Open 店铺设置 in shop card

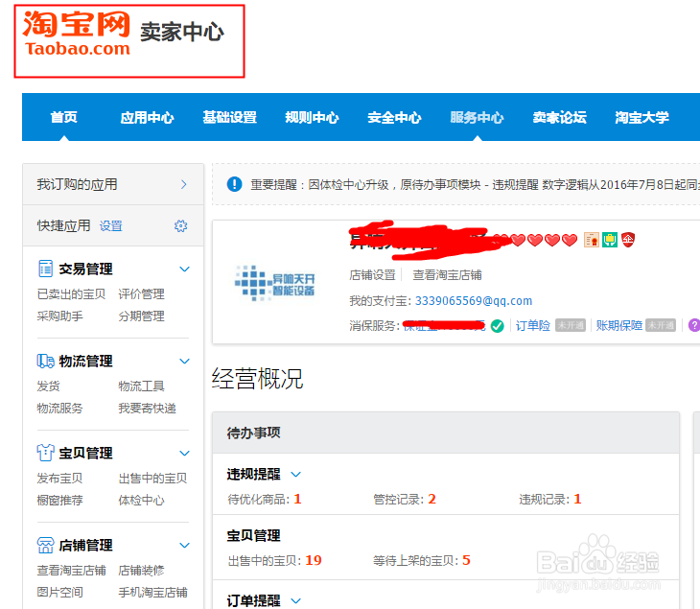coord(372,275)
